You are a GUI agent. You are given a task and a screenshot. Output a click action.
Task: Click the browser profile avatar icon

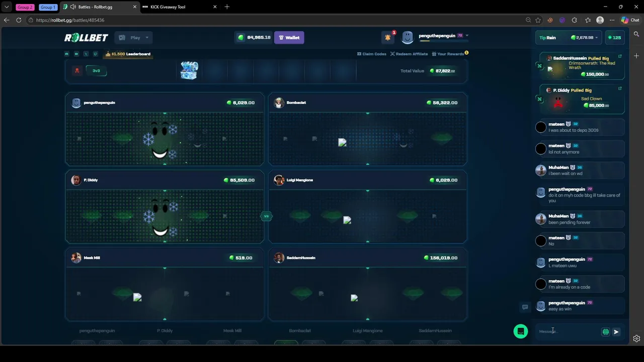[x=600, y=20]
